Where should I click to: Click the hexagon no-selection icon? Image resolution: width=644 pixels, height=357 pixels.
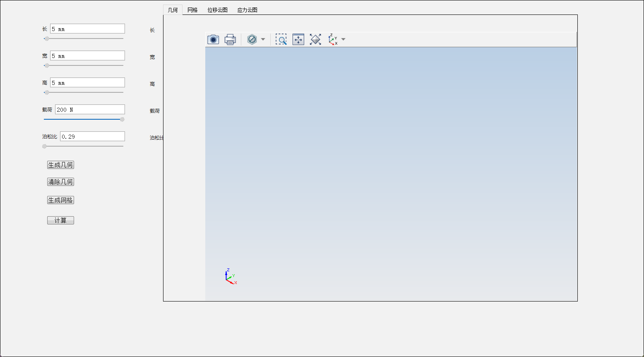tap(252, 40)
